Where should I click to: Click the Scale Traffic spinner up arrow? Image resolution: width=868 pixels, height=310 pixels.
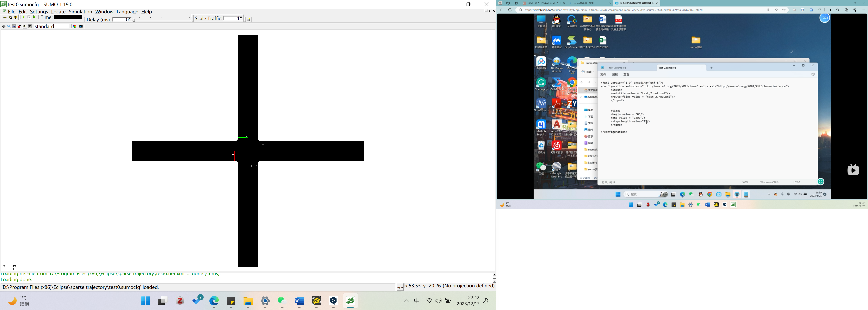pos(241,17)
